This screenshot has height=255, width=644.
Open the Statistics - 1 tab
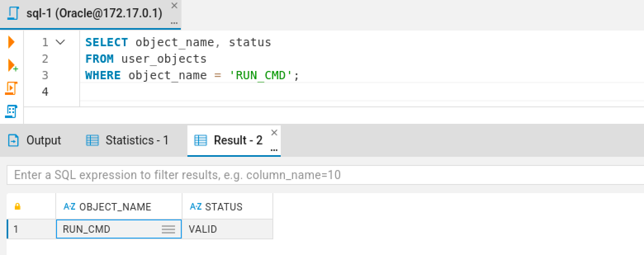pyautogui.click(x=127, y=141)
